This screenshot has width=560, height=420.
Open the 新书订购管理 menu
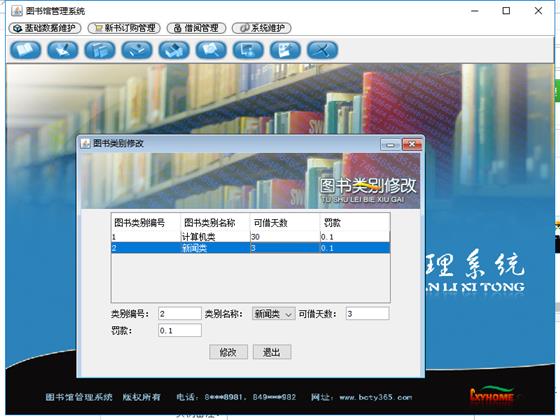124,28
